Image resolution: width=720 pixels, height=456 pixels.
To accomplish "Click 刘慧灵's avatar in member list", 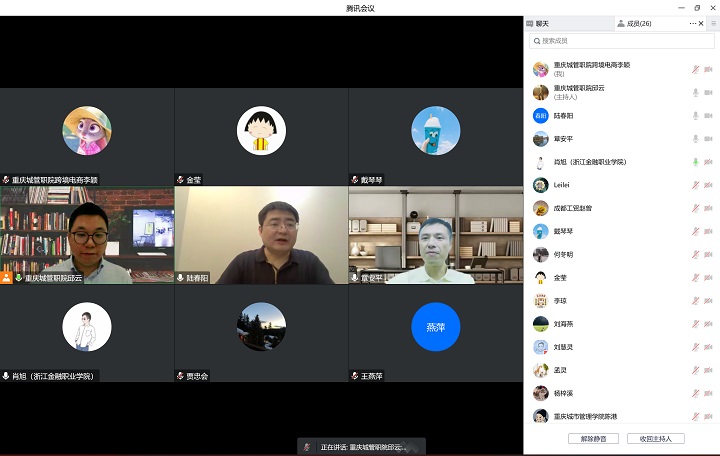I will click(x=540, y=347).
